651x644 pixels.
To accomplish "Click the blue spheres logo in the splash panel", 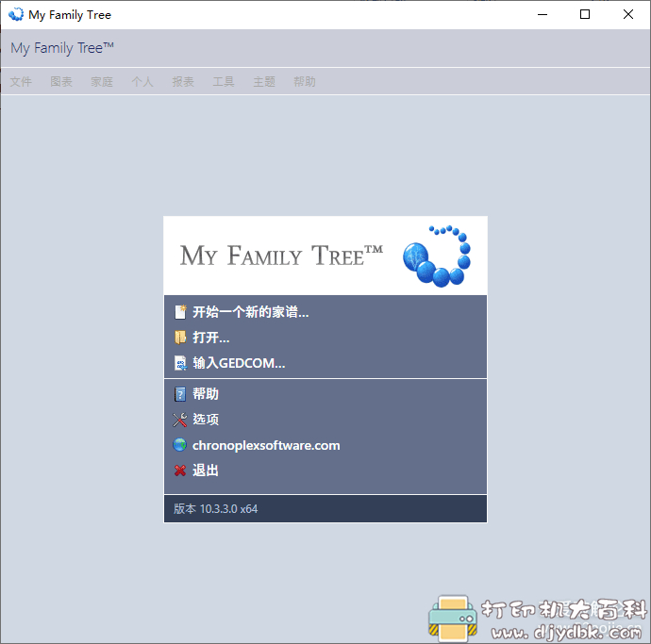I will 436,256.
